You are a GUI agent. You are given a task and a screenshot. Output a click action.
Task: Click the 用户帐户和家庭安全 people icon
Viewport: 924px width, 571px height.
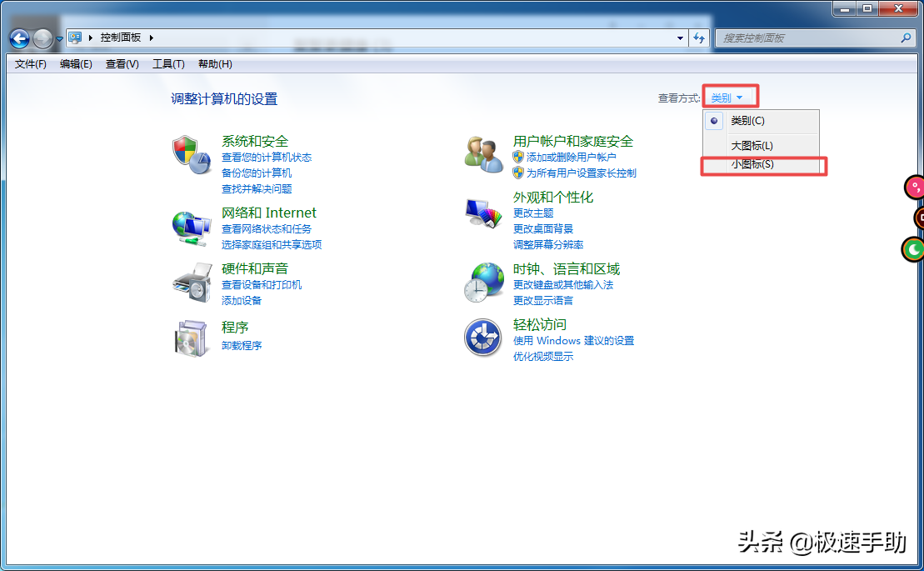(x=483, y=154)
